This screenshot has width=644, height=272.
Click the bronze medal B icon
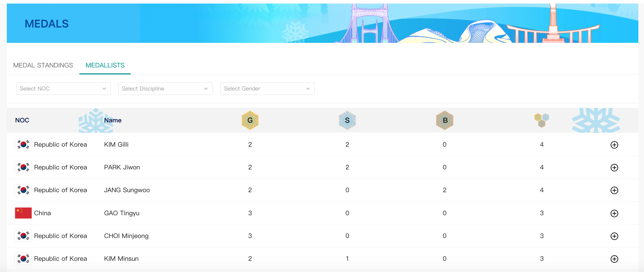(x=445, y=120)
